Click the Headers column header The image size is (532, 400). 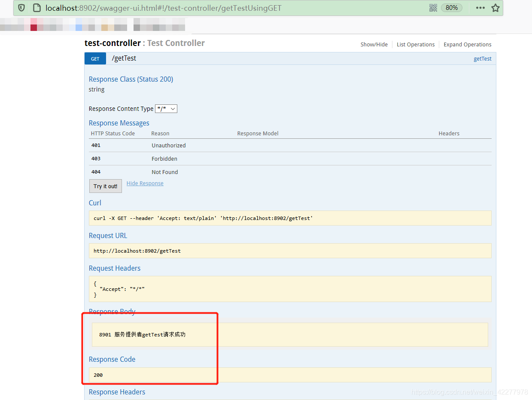[449, 134]
